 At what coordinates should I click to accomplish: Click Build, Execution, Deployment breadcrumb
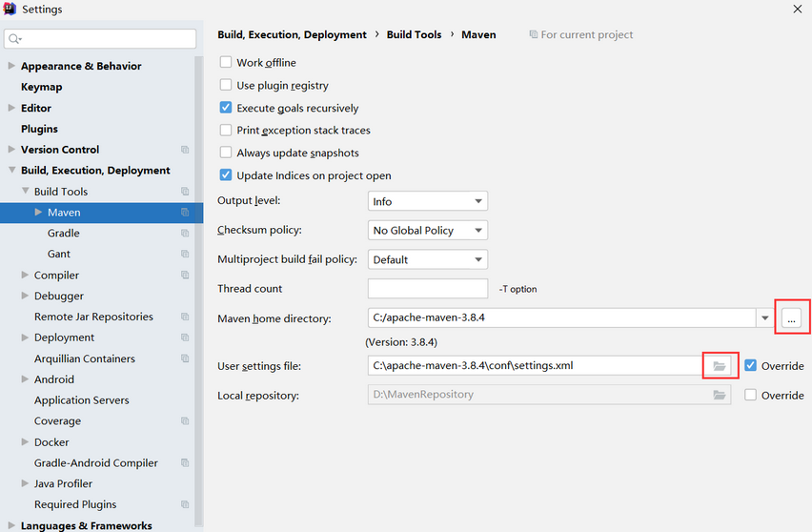click(x=292, y=34)
